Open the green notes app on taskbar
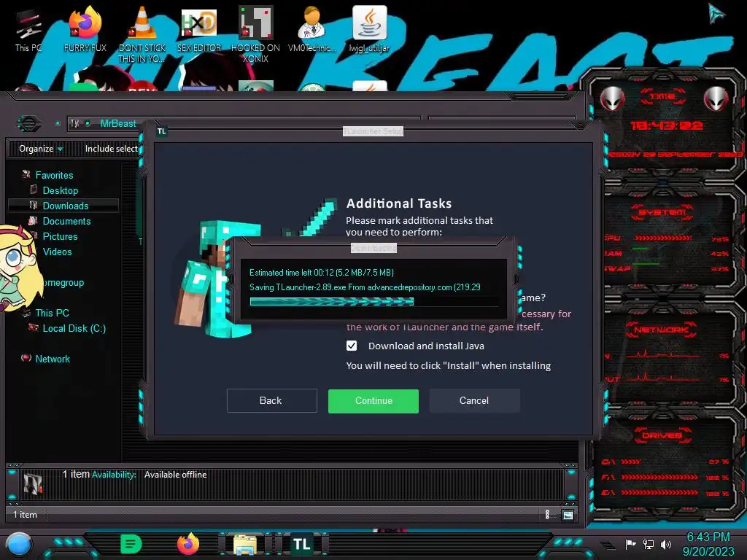The height and width of the screenshot is (560, 747). pyautogui.click(x=131, y=544)
